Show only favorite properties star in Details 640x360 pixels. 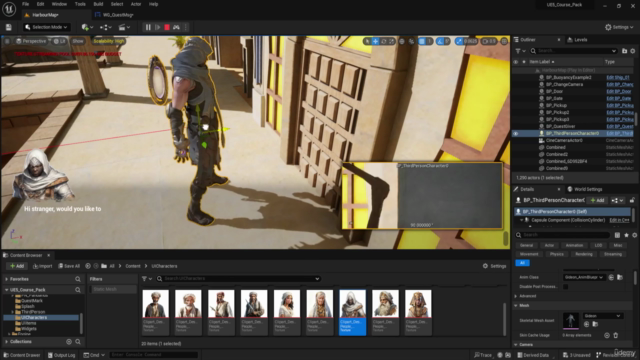point(627,235)
